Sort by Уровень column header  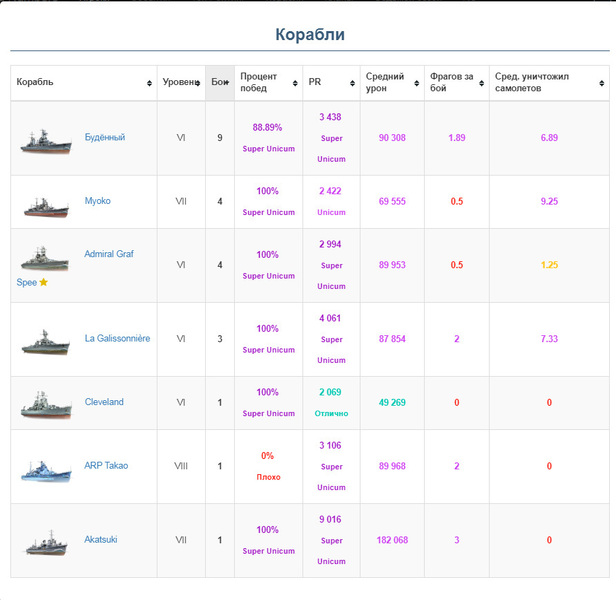[180, 82]
